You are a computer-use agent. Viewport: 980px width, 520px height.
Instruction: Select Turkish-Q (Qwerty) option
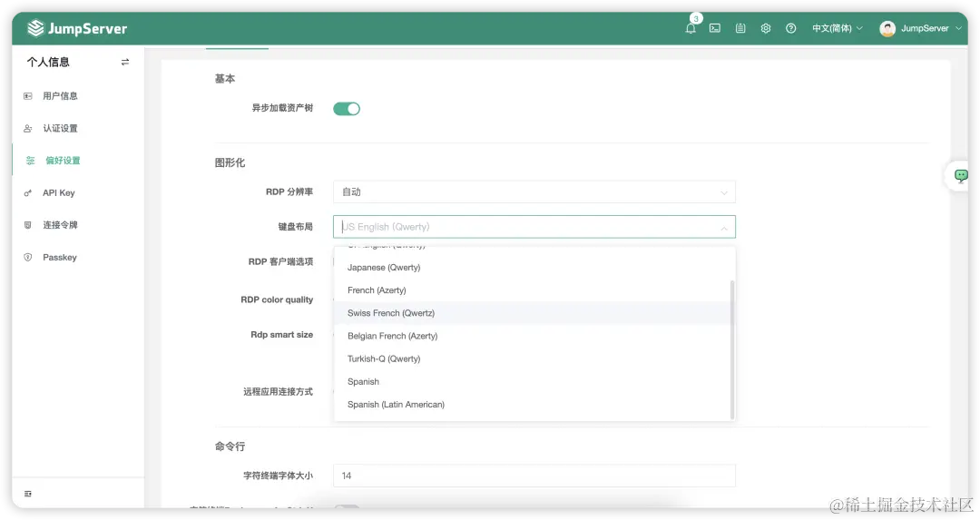click(533, 358)
